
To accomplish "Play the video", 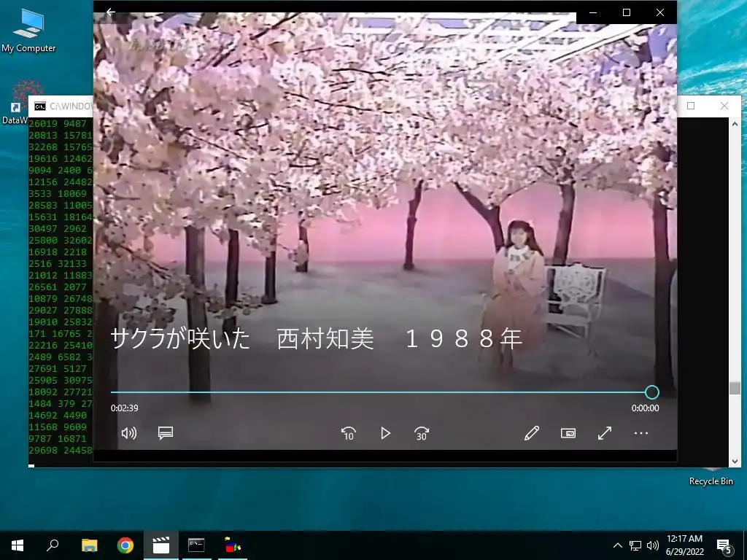I will pos(385,433).
